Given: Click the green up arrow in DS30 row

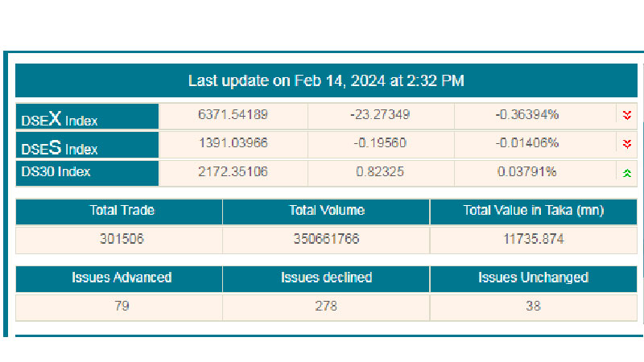Looking at the screenshot, I should pos(627,172).
